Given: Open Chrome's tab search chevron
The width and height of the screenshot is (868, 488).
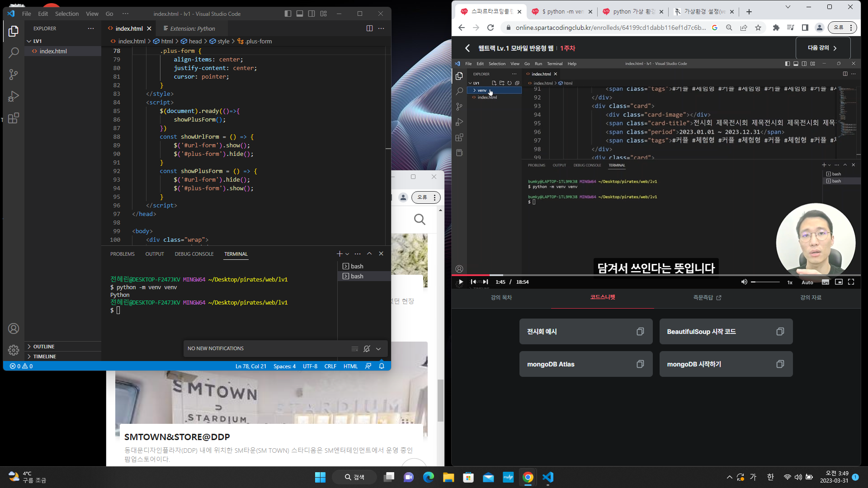Looking at the screenshot, I should point(788,7).
